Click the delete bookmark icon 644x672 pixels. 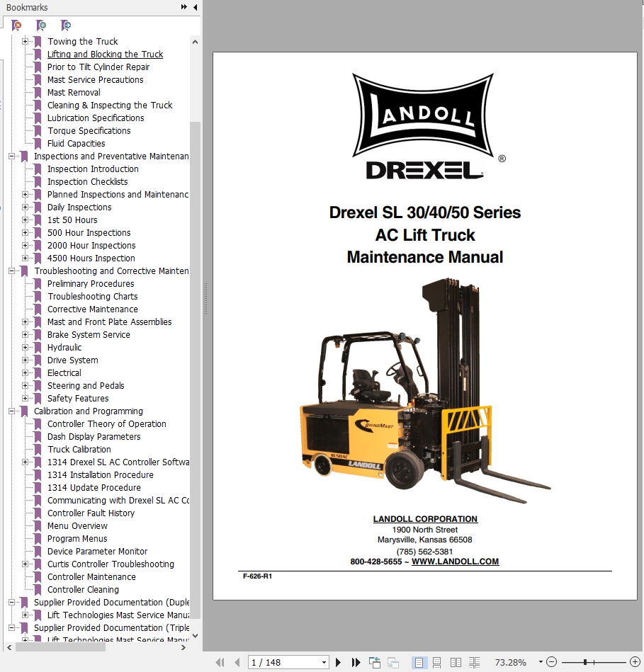click(16, 25)
